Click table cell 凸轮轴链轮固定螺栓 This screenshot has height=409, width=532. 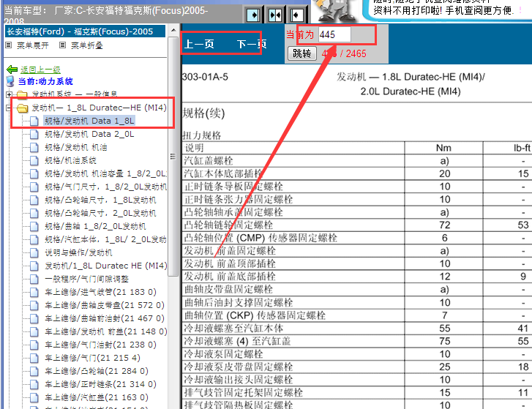coord(293,225)
